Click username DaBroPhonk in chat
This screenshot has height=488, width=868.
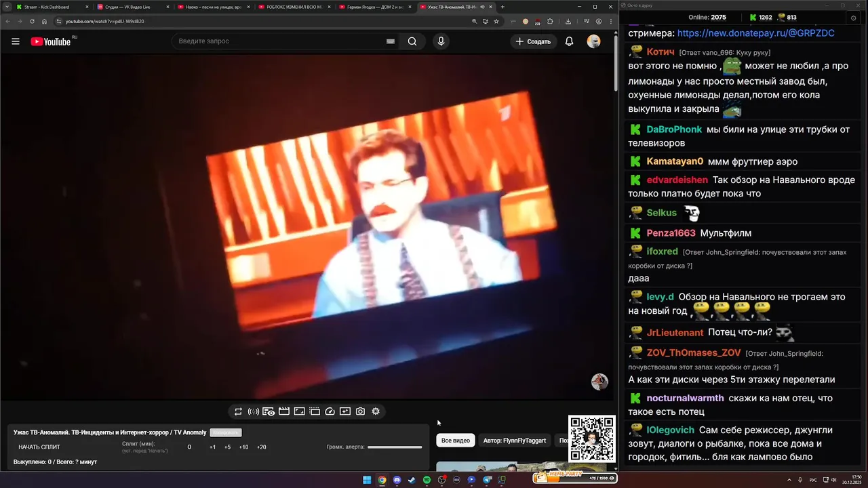(674, 129)
